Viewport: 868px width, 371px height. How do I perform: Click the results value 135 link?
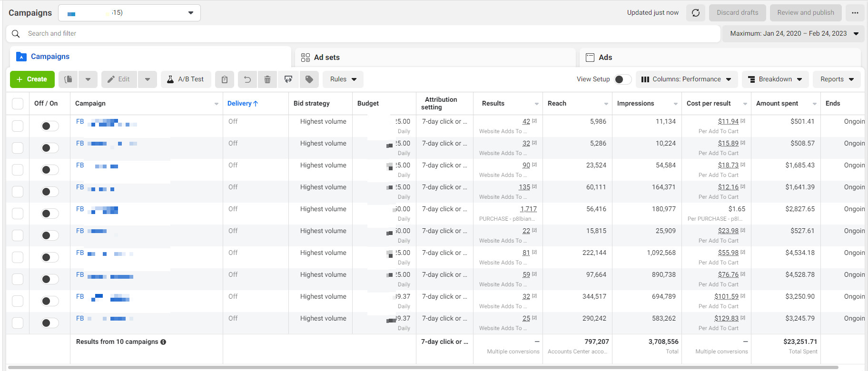click(524, 187)
